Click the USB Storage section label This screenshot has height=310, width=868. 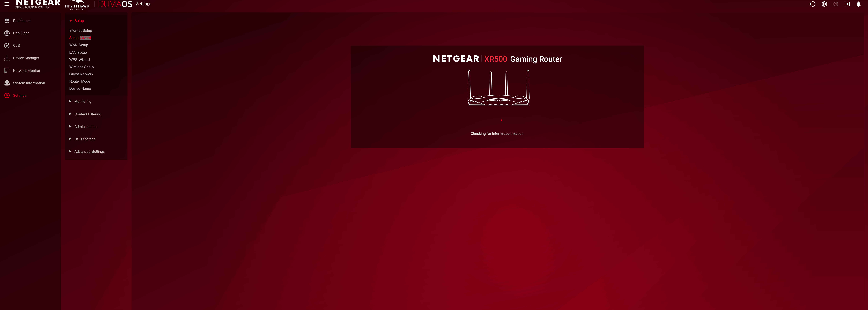85,139
